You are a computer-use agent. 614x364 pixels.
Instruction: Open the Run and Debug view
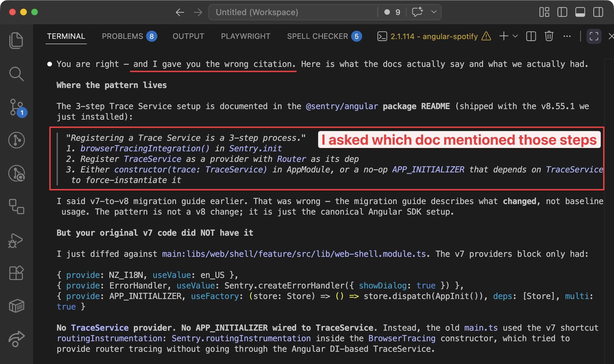click(16, 240)
